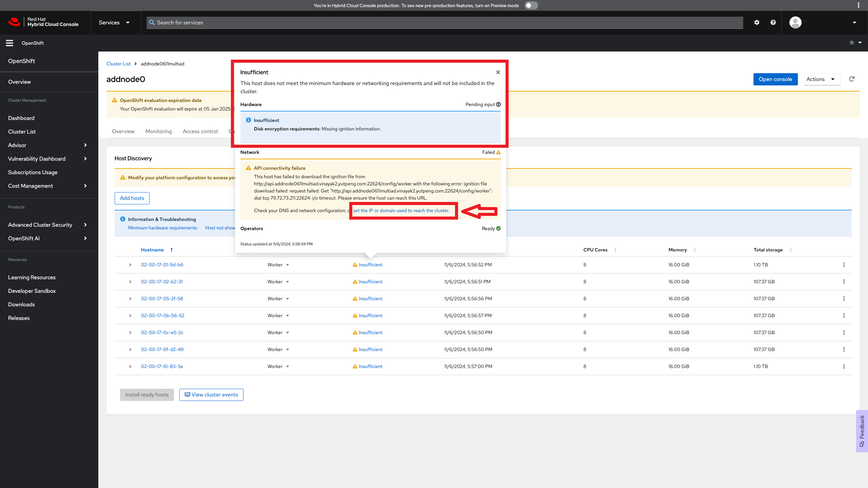
Task: Expand row for host 02-00-17-05-2f-58
Action: [x=130, y=299]
